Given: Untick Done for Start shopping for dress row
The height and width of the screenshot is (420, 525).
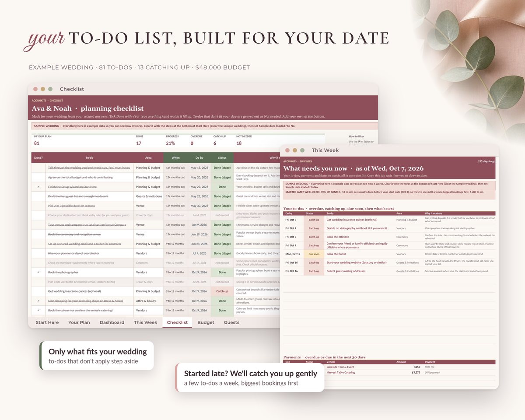Looking at the screenshot, I should [38, 301].
